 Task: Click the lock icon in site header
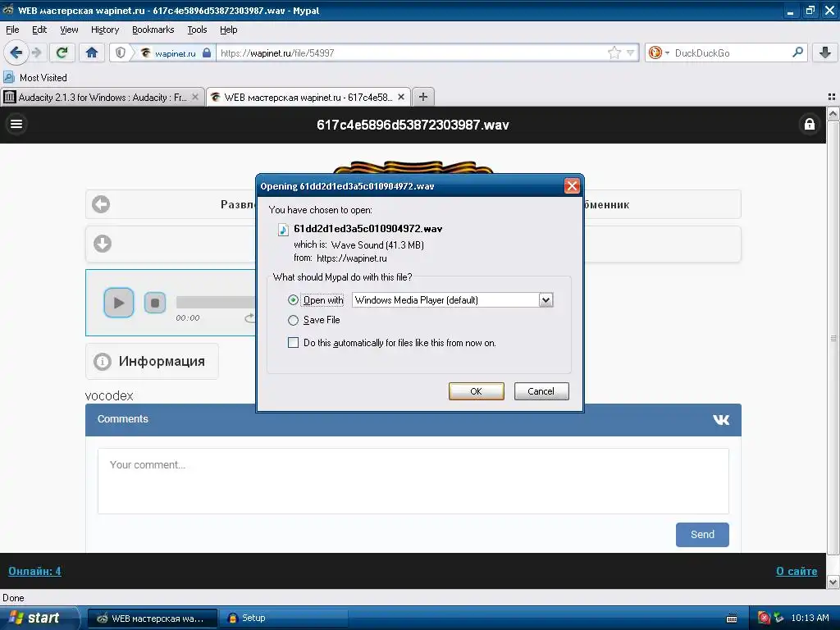coord(810,125)
